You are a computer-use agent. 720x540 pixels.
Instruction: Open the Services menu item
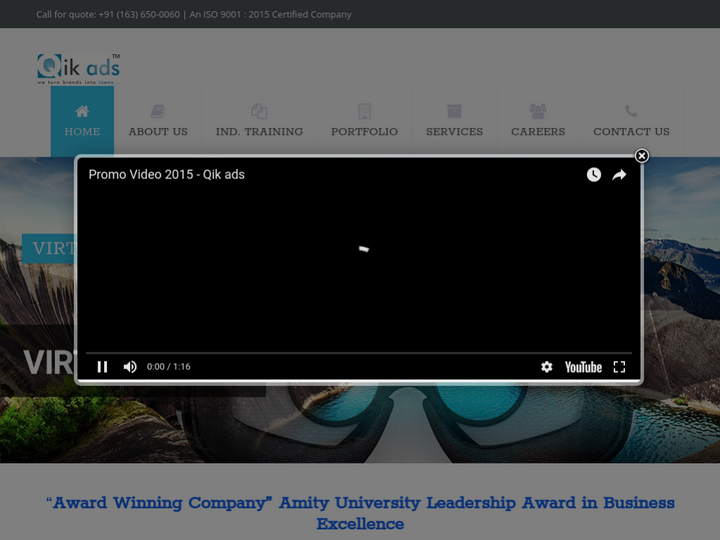pyautogui.click(x=454, y=121)
